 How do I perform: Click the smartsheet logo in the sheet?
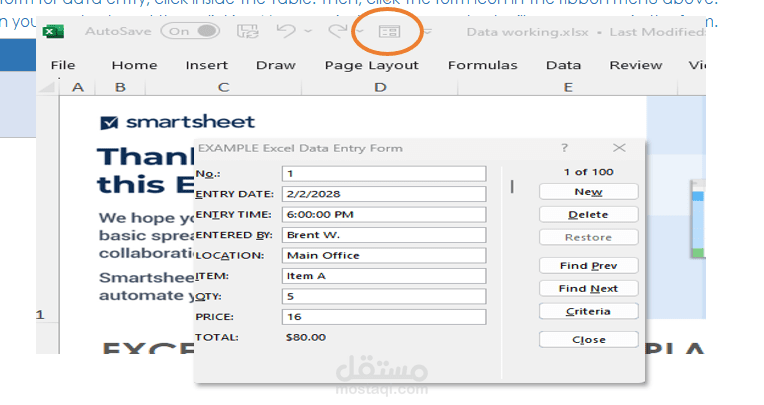(x=177, y=122)
